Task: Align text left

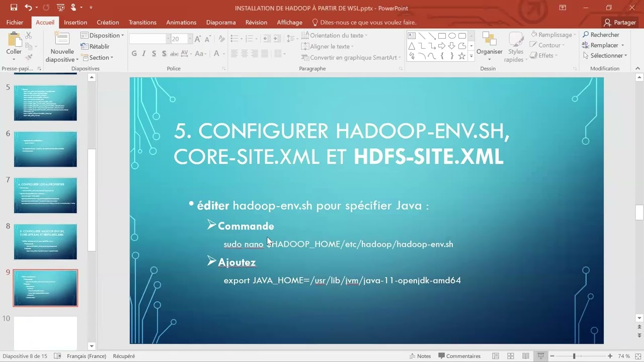Action: [234, 54]
